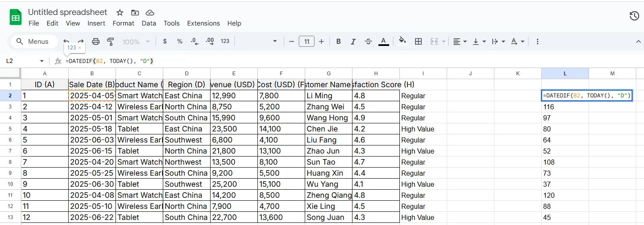This screenshot has width=644, height=225.
Task: Open the horizontal align dropdown
Action: coord(459,41)
